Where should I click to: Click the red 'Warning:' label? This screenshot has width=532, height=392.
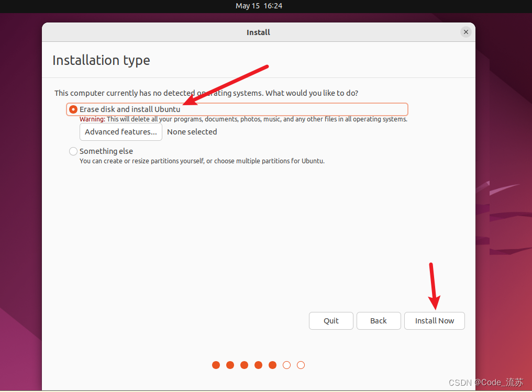tap(92, 119)
